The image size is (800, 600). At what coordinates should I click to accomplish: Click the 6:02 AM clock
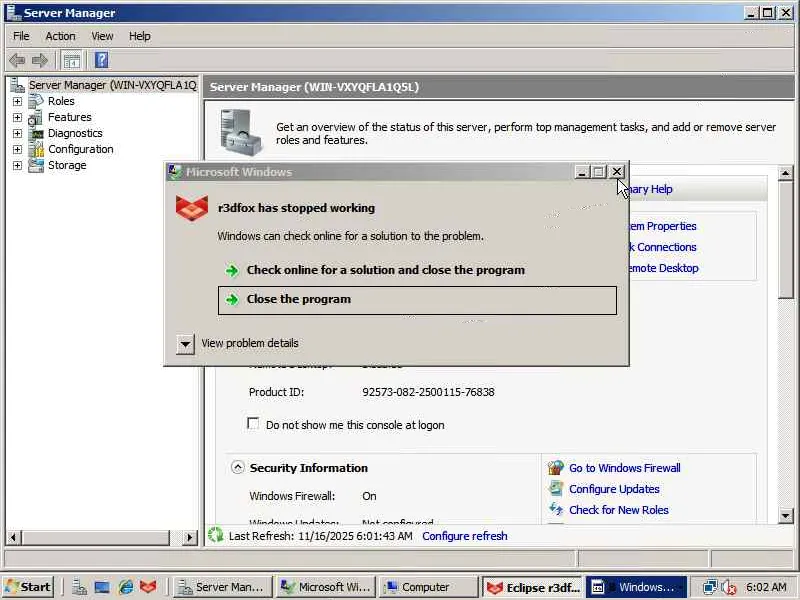tap(766, 587)
